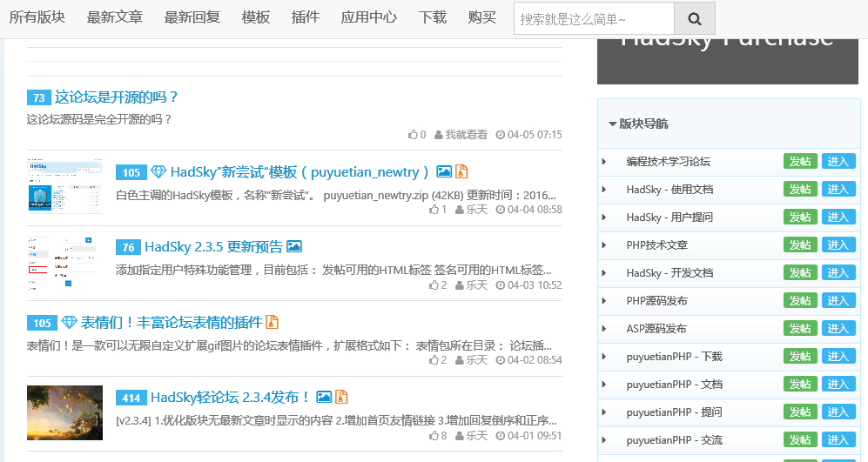Open post 这论坛是开源的吗？
This screenshot has height=462, width=868.
(117, 97)
